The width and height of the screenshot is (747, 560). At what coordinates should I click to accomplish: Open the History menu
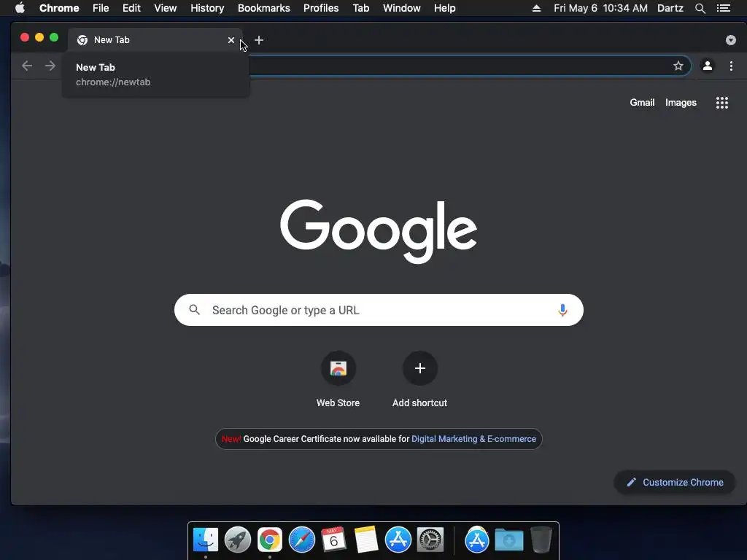pyautogui.click(x=207, y=8)
